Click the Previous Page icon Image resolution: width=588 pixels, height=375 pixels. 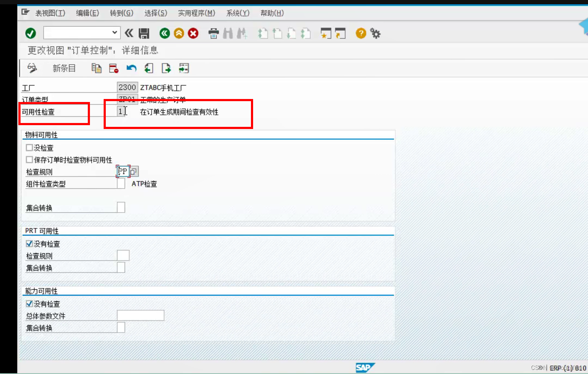coord(277,33)
